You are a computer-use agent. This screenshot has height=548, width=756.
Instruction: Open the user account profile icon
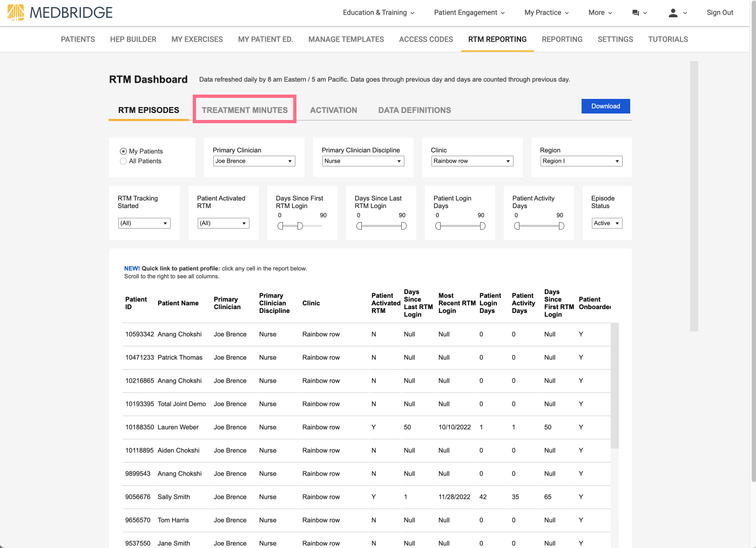[673, 13]
